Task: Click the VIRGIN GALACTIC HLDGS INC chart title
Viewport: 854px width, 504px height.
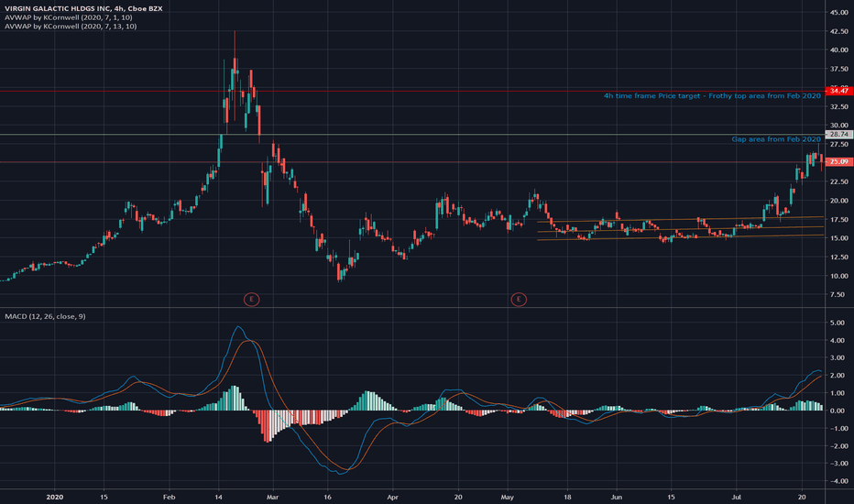Action: point(83,9)
